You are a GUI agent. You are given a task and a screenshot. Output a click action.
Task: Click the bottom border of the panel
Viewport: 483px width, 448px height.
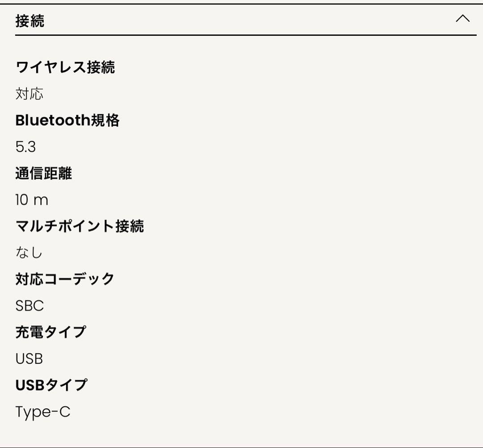point(241,447)
